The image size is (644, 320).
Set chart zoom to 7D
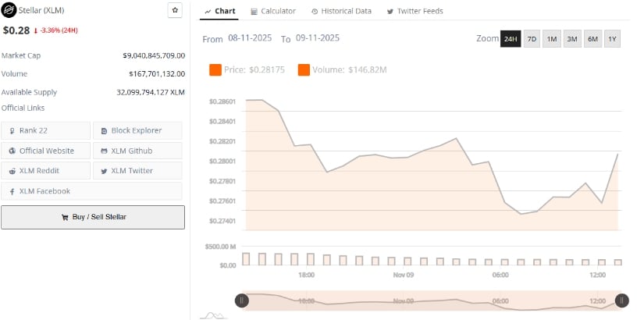coord(532,39)
